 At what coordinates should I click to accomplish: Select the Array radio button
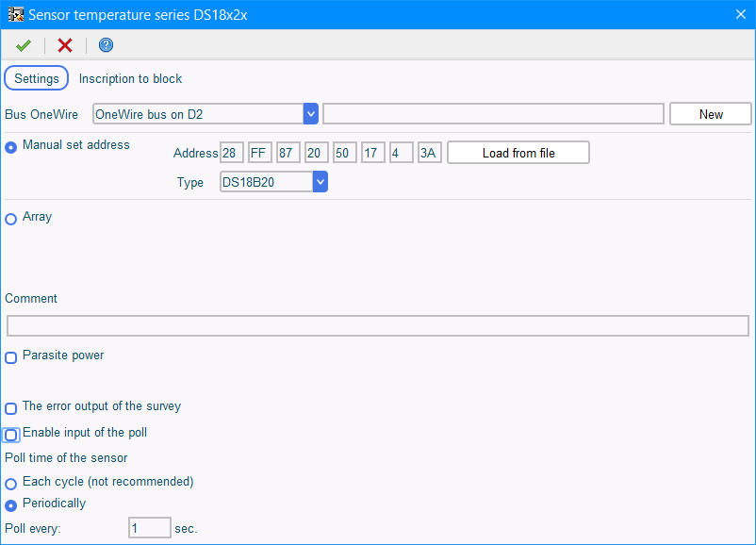pos(11,219)
